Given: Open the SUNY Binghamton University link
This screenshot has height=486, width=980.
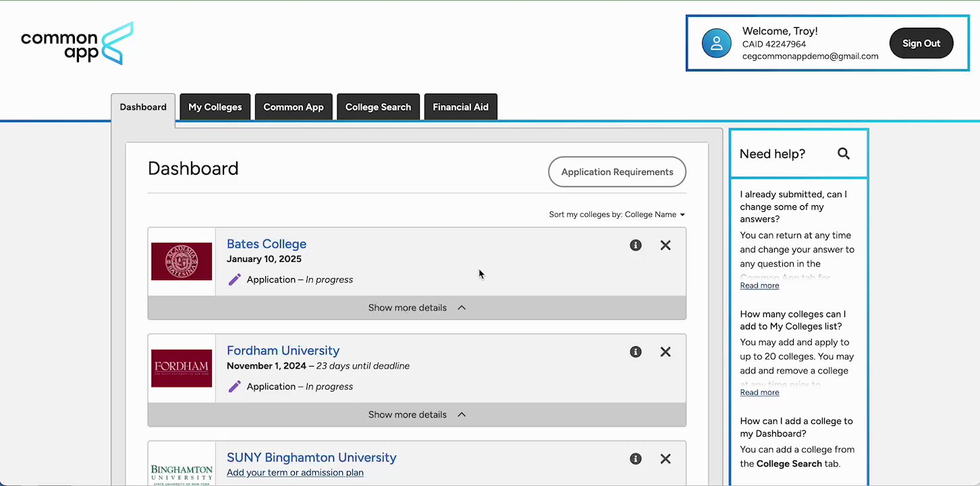Looking at the screenshot, I should [x=311, y=458].
